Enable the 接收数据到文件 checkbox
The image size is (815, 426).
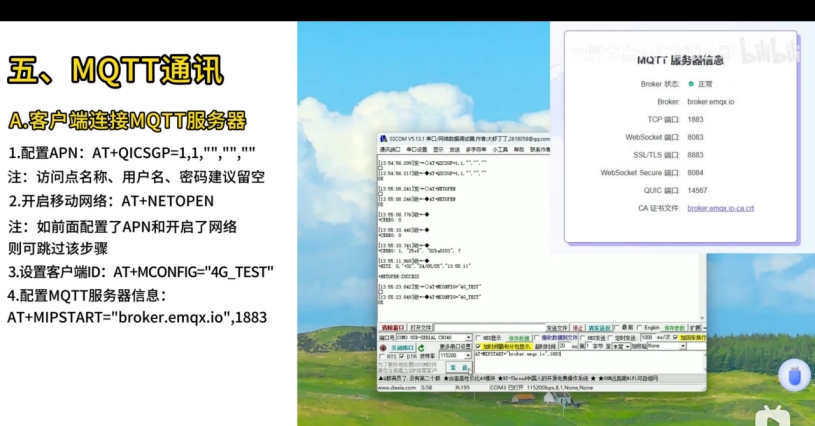click(x=537, y=338)
